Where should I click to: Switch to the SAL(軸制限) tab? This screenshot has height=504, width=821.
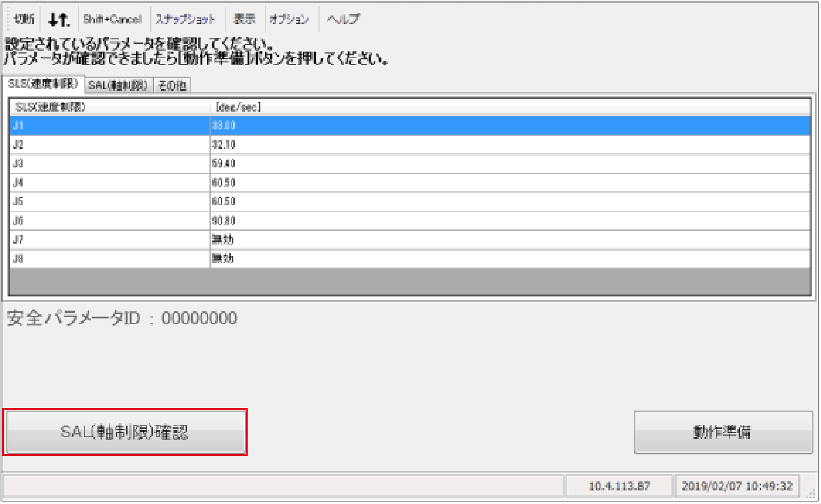click(118, 85)
